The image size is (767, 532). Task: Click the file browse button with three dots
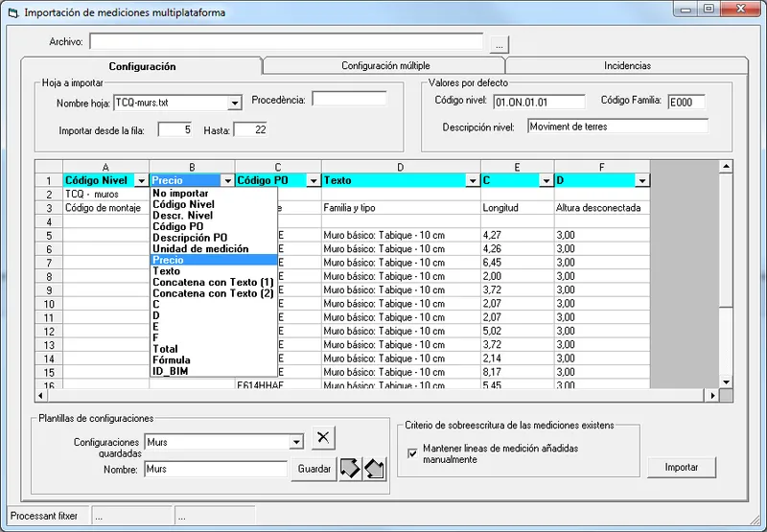499,44
